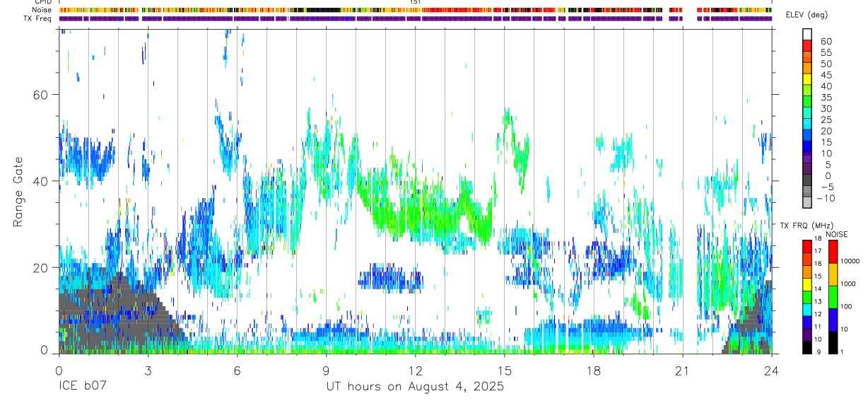Click the red TX FRQ segment between 17 and 18
The width and height of the screenshot is (868, 401).
click(x=807, y=247)
